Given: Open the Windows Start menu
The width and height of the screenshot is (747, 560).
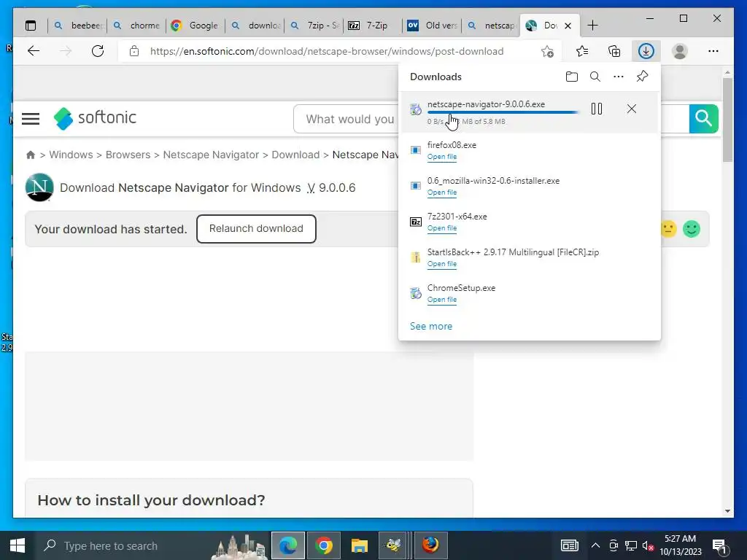Looking at the screenshot, I should 18,545.
